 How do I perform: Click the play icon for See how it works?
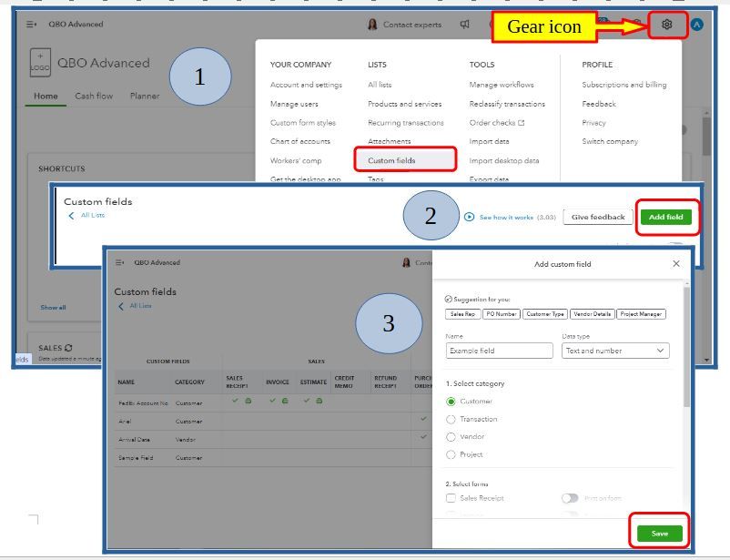[470, 217]
